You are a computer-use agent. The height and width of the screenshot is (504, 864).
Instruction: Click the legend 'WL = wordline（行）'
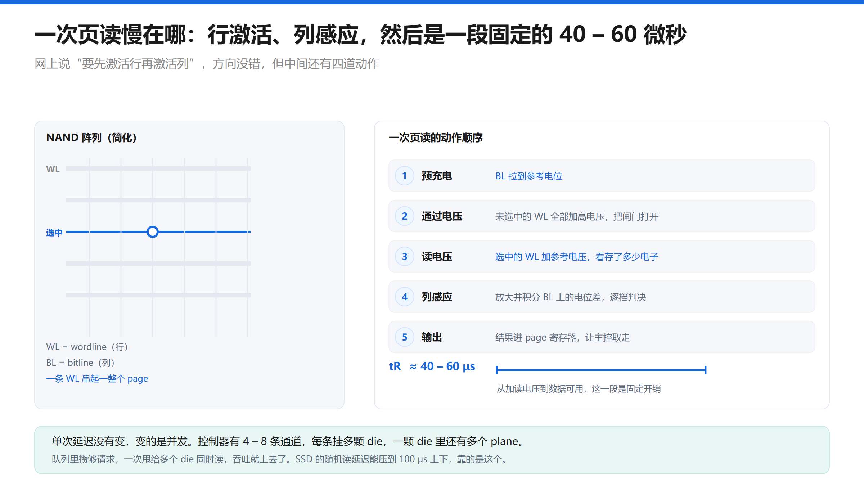(x=87, y=347)
